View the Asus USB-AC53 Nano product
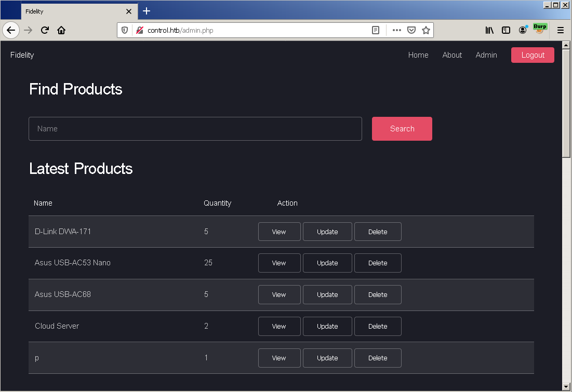 (x=279, y=263)
